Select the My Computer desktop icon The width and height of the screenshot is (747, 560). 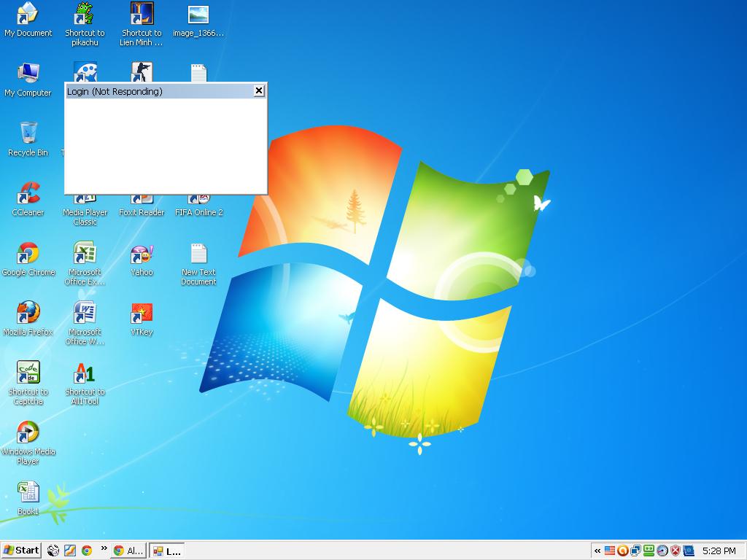pos(28,75)
